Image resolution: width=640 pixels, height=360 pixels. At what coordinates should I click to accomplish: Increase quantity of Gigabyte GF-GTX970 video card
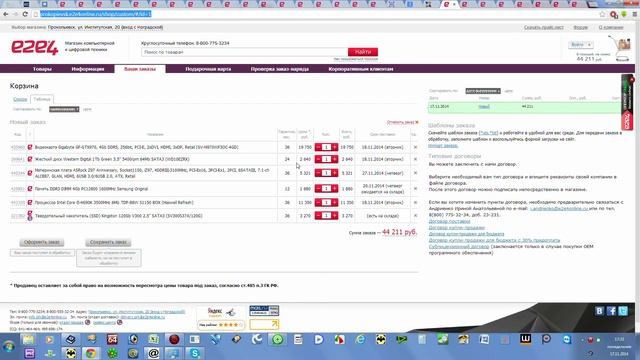click(x=334, y=147)
